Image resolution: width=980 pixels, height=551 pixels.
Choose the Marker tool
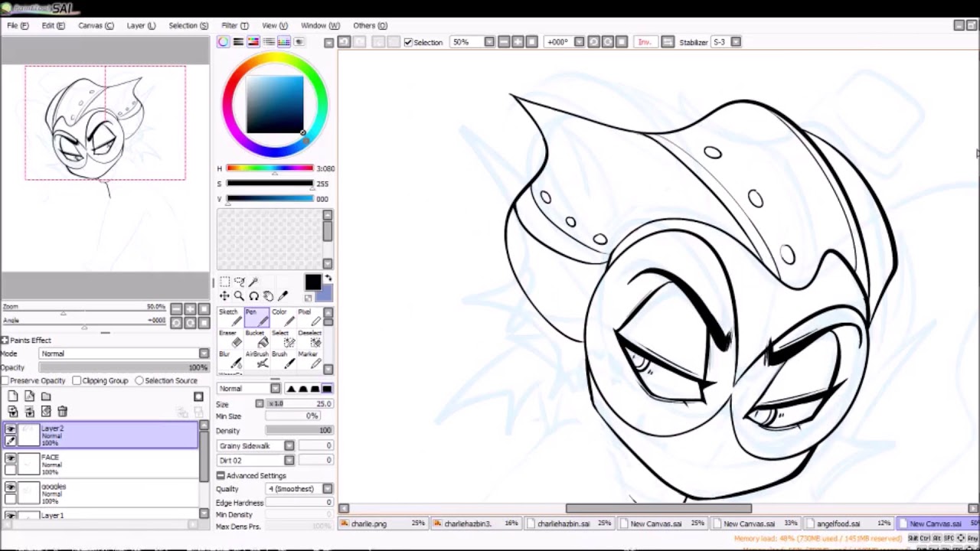click(x=309, y=360)
